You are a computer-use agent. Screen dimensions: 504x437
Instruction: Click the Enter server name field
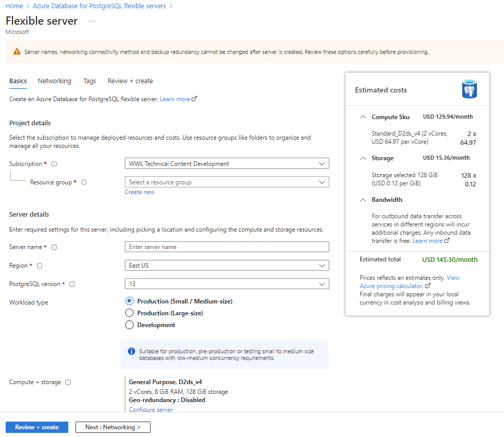pyautogui.click(x=227, y=247)
